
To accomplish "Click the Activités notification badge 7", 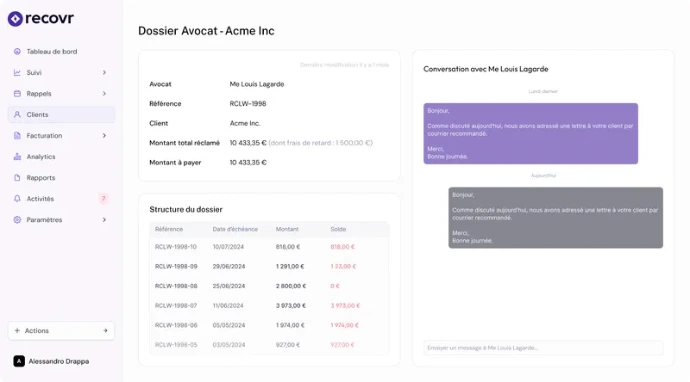I will (x=103, y=198).
